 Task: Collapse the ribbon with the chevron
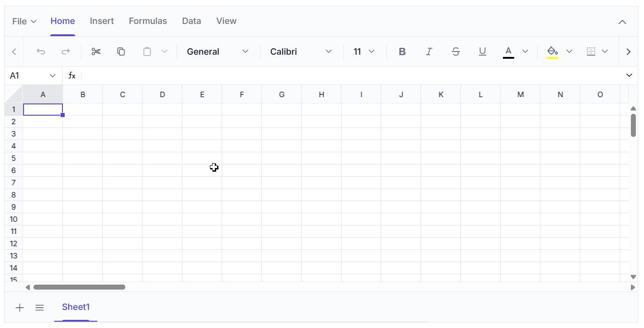(x=622, y=21)
